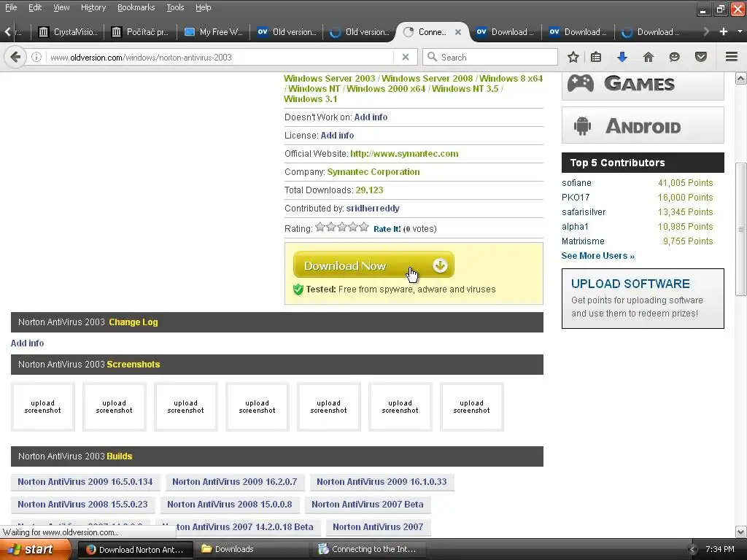The width and height of the screenshot is (747, 560).
Task: Rate with the fifth star
Action: pyautogui.click(x=364, y=227)
